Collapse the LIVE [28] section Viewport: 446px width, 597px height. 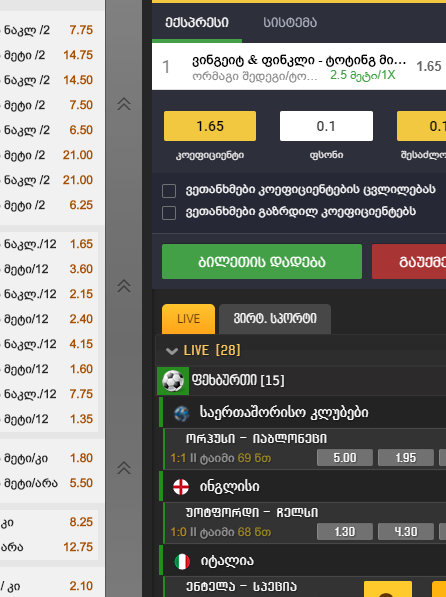tap(172, 351)
